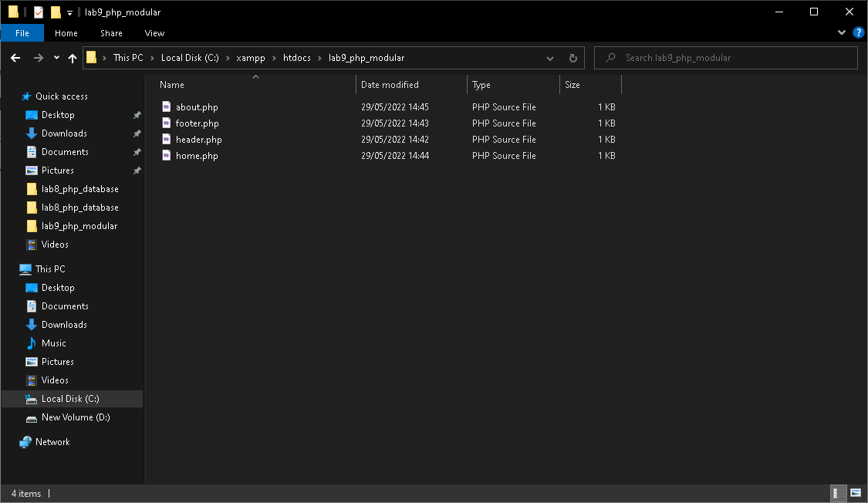Click the home.php file icon

[x=166, y=156]
